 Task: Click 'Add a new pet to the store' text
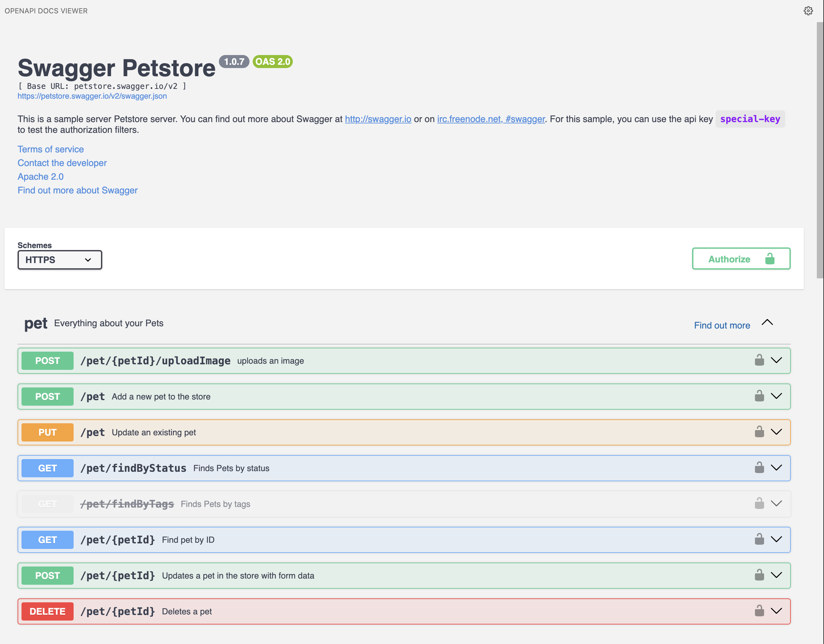tap(161, 397)
